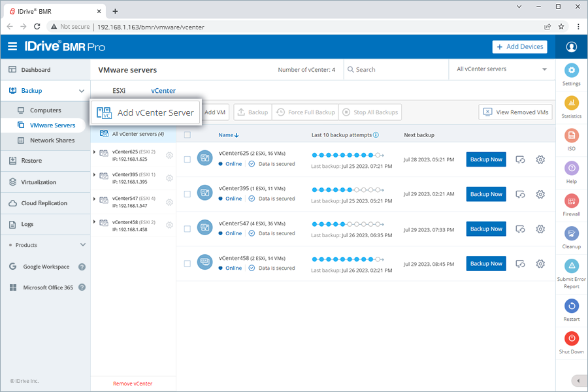Click restore icon for vCenter458 row
The height and width of the screenshot is (392, 588).
(x=520, y=264)
